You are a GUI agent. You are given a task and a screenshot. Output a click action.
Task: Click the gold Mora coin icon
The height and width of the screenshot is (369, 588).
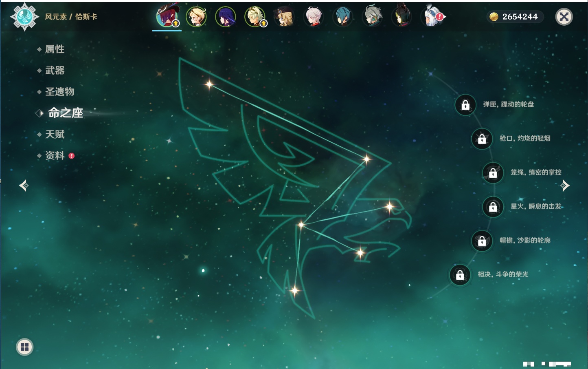coord(494,17)
